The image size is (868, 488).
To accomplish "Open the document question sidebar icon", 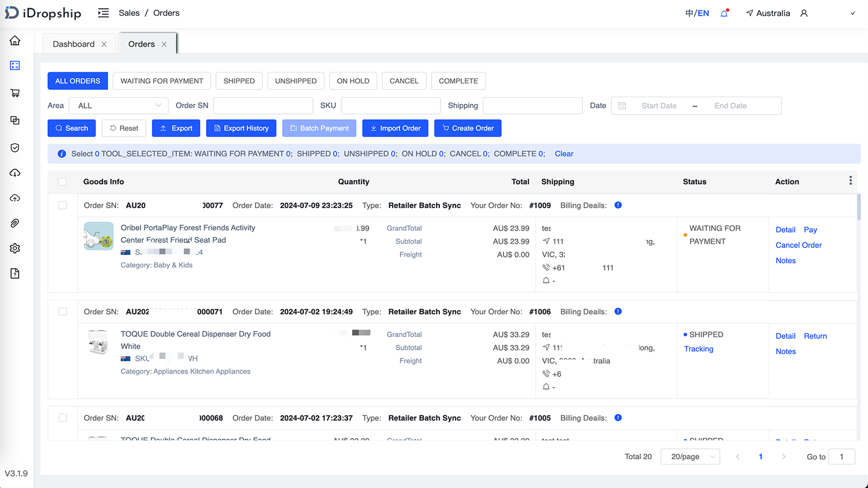I will click(15, 273).
